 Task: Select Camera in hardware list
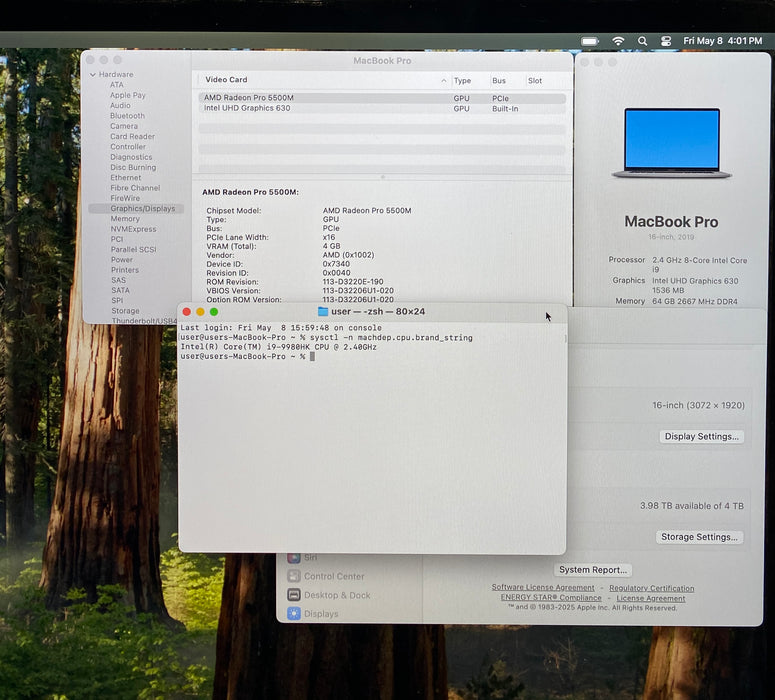pyautogui.click(x=124, y=126)
